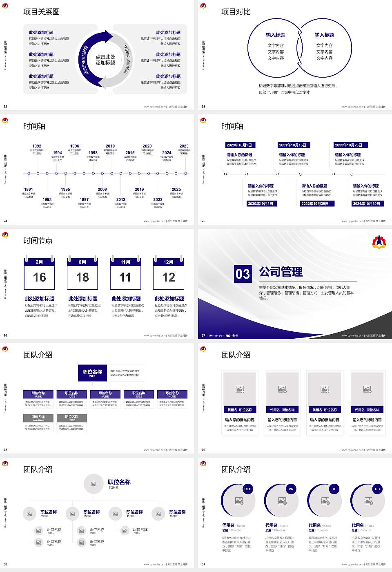
Task: Click the purple 03 number block
Action: (x=243, y=274)
